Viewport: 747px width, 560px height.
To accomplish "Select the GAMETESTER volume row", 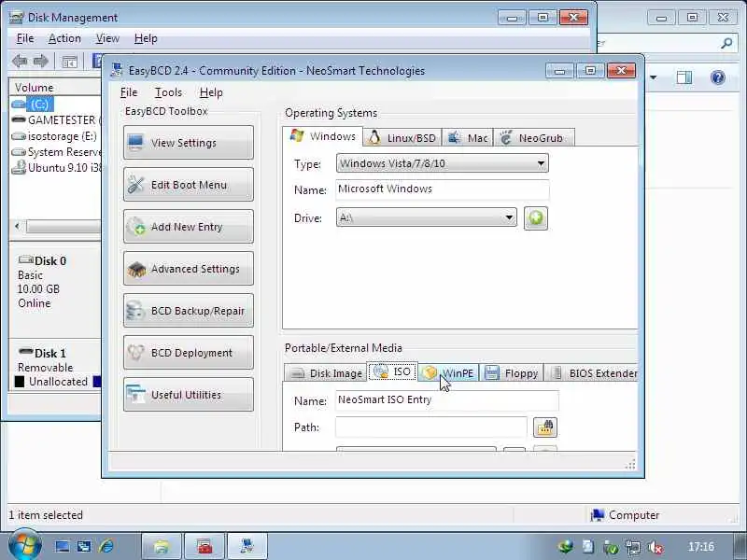I will [56, 120].
